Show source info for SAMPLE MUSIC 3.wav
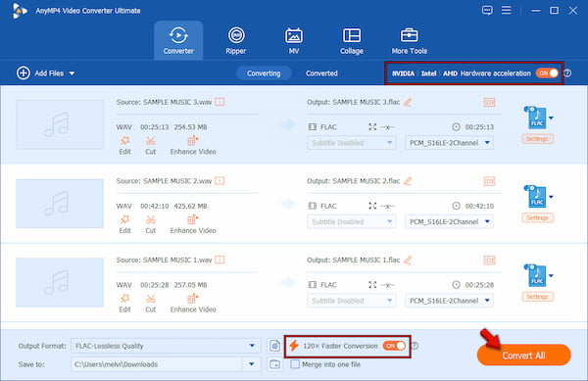The width and height of the screenshot is (588, 381). pos(220,102)
